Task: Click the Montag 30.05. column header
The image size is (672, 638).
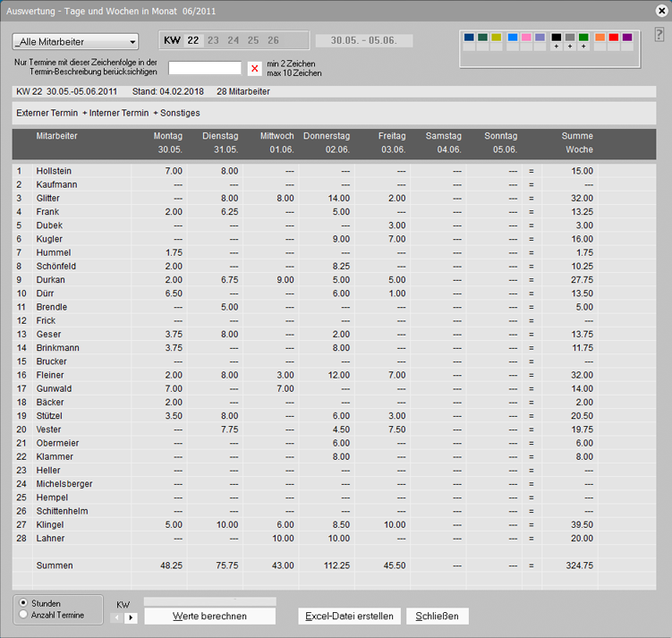Action: tap(168, 142)
